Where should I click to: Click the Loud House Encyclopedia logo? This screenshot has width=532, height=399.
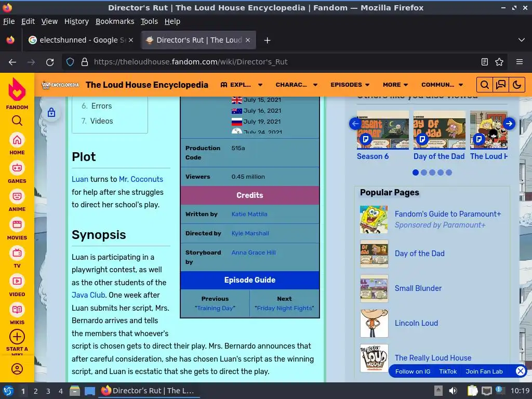coord(60,85)
